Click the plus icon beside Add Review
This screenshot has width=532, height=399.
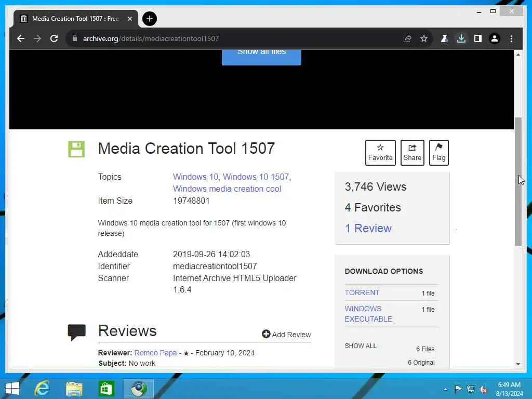coord(266,334)
